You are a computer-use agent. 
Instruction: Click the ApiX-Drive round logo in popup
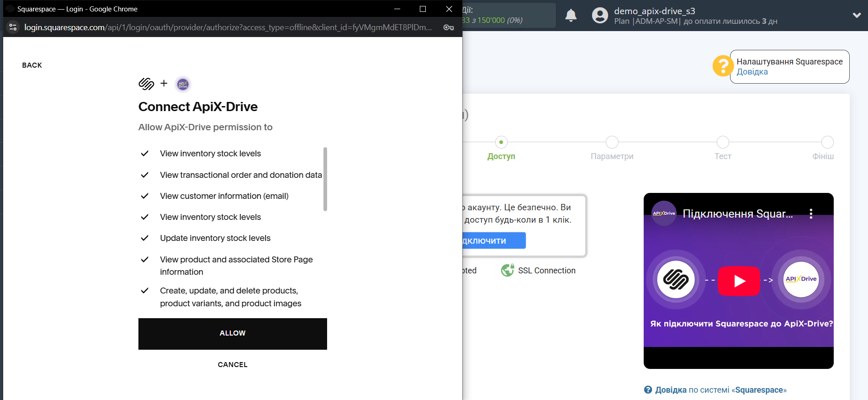tap(183, 84)
